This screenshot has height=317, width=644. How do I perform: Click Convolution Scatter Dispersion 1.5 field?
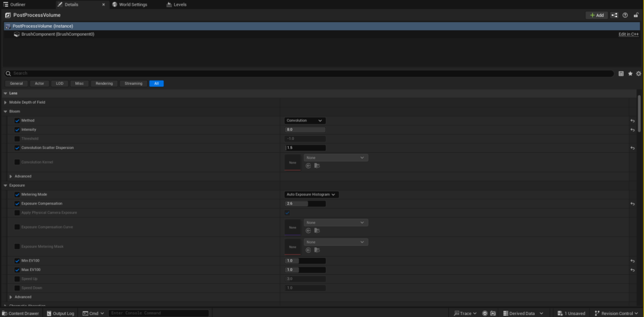coord(305,148)
